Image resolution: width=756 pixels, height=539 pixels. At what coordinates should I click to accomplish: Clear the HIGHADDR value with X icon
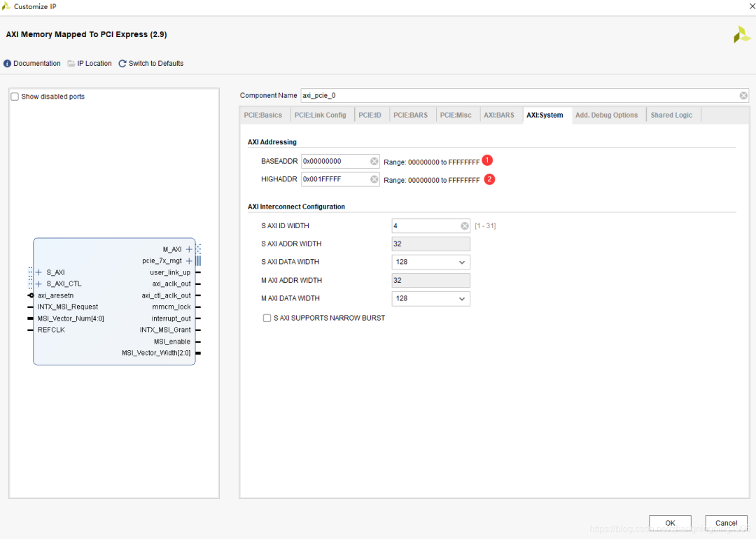coord(374,180)
